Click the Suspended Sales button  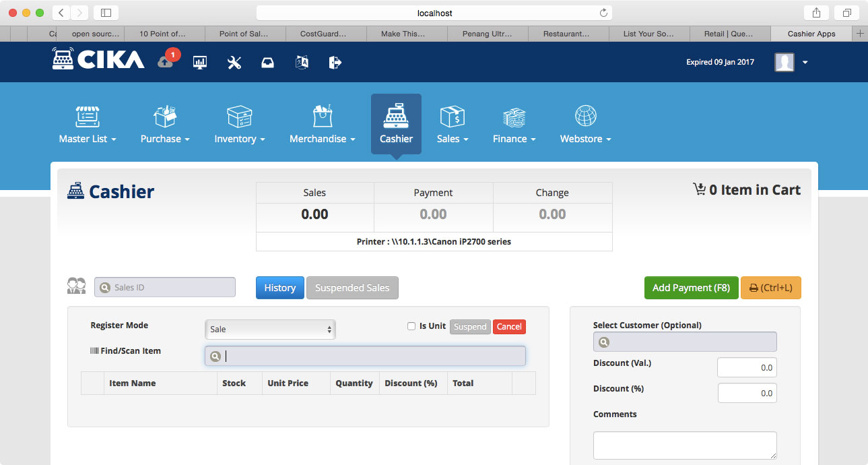[x=352, y=288]
